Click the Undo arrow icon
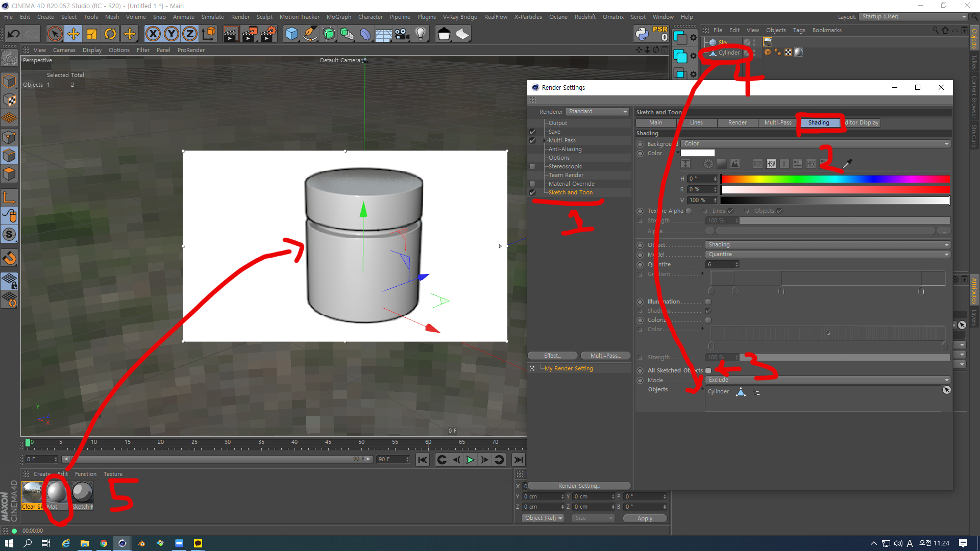980x551 pixels. pos(14,34)
